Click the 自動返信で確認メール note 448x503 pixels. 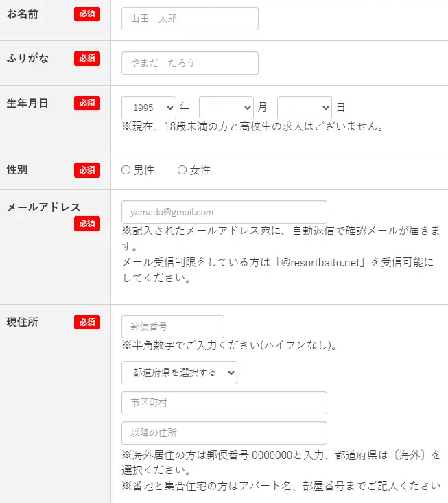(281, 238)
